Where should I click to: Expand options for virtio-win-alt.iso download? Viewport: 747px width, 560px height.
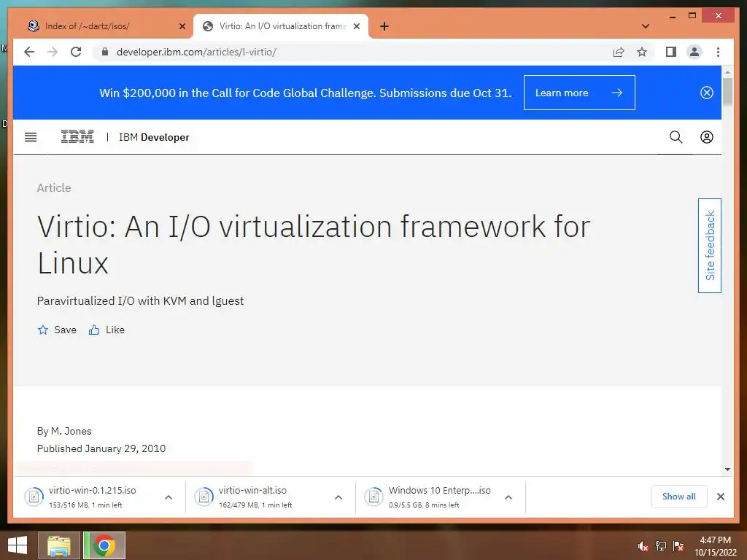click(338, 497)
